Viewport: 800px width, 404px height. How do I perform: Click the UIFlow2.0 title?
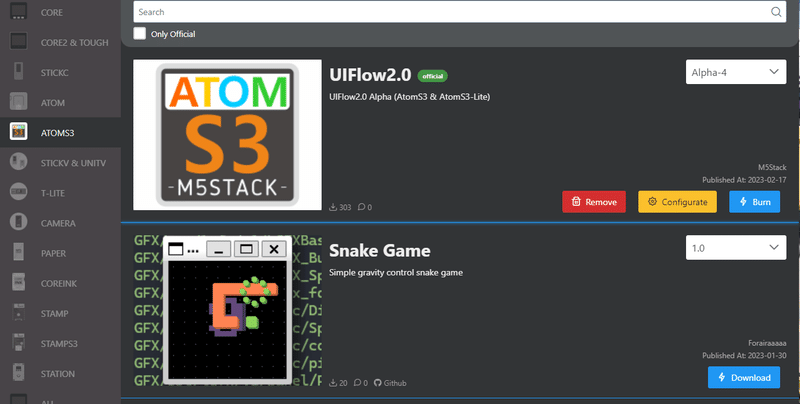pos(370,74)
